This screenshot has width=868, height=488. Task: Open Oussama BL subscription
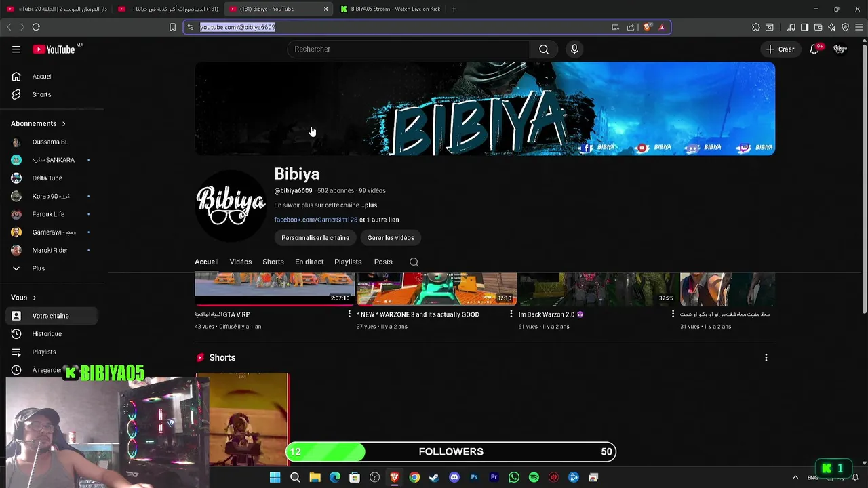click(53, 142)
